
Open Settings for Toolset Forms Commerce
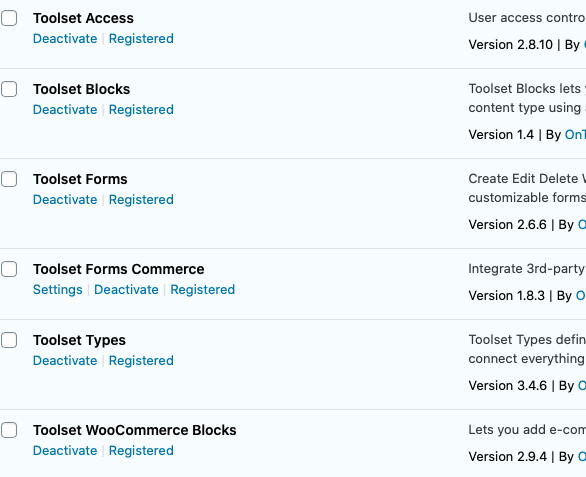point(58,290)
